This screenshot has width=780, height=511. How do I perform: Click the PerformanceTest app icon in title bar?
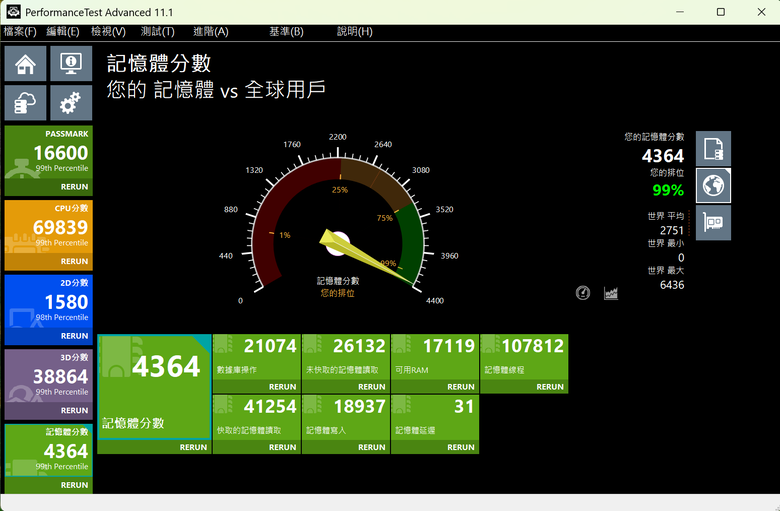13,11
